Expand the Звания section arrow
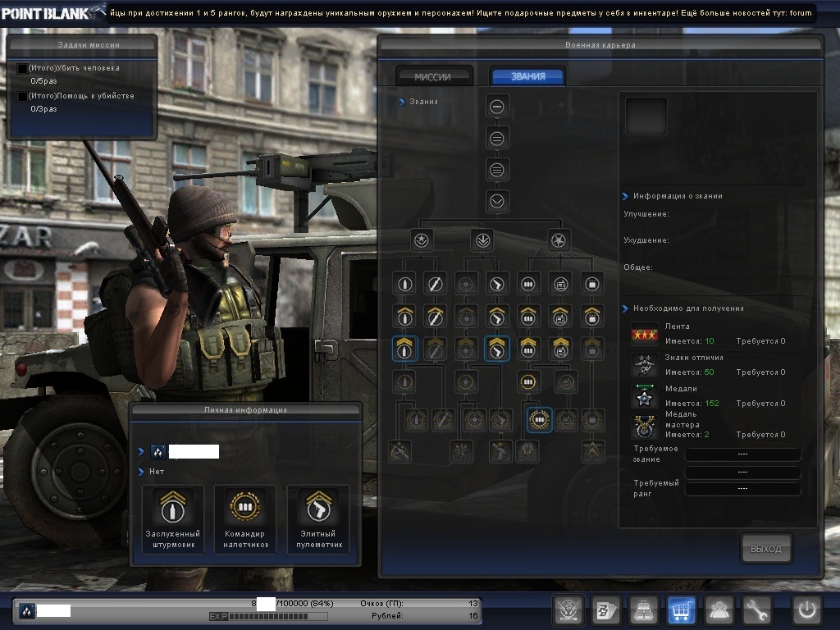 (x=402, y=102)
